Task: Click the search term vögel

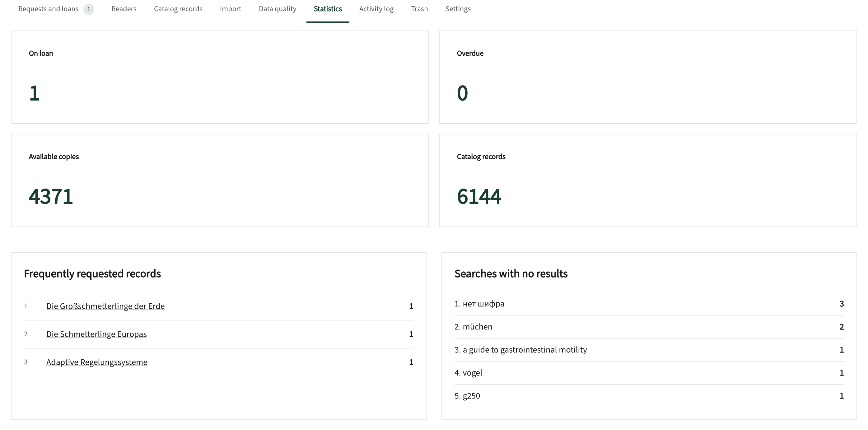Action: coord(472,373)
